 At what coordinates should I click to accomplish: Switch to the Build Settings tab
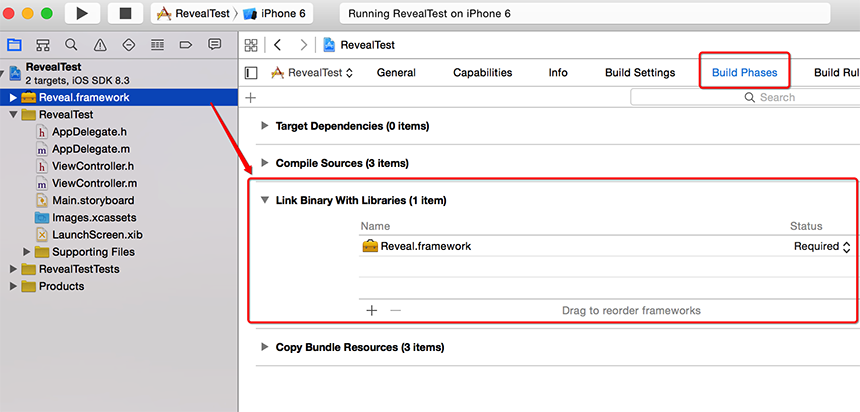pos(640,72)
